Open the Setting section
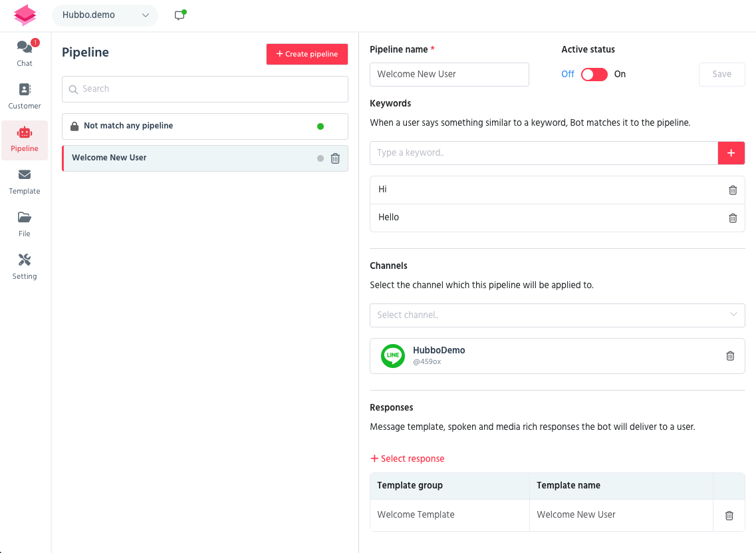 [x=25, y=265]
